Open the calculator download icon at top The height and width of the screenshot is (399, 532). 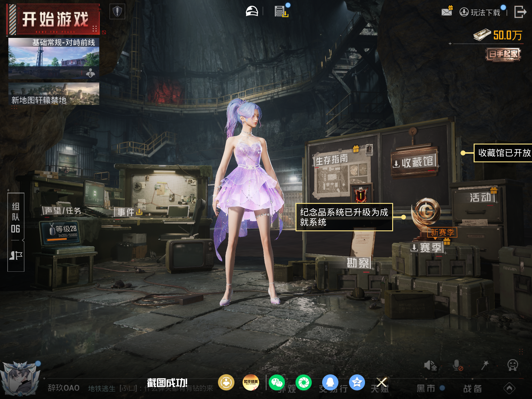pyautogui.click(x=281, y=11)
